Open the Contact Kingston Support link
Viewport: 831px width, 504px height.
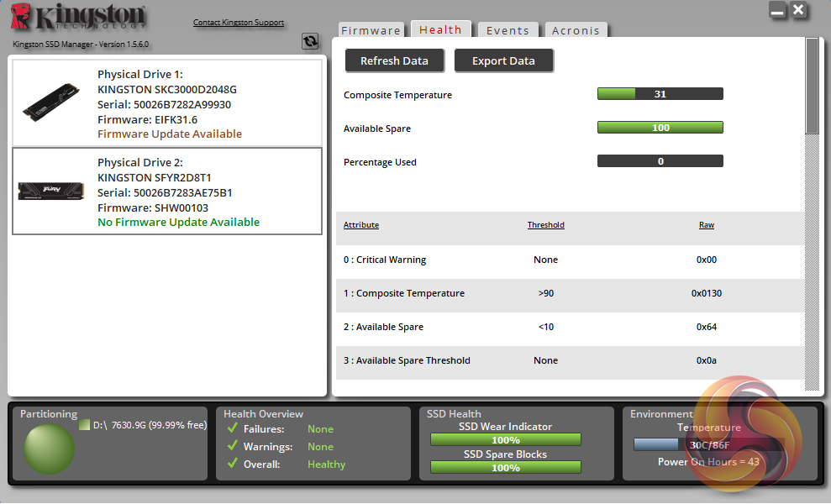point(239,22)
